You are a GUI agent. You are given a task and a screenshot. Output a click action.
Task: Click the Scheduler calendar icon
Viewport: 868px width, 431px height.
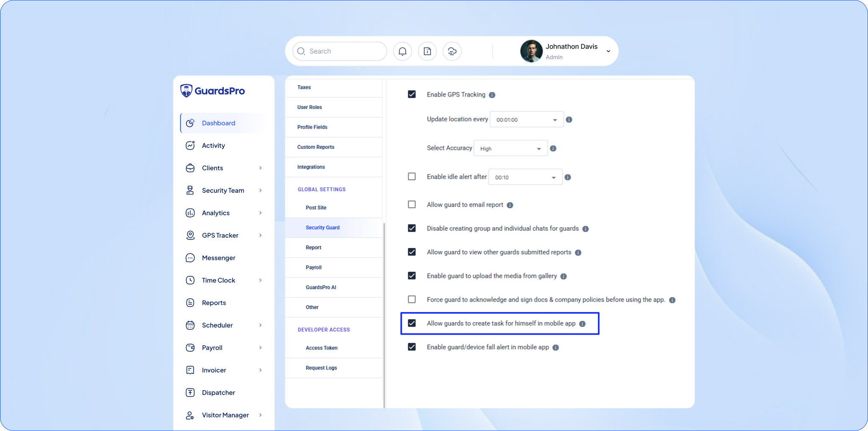point(190,325)
